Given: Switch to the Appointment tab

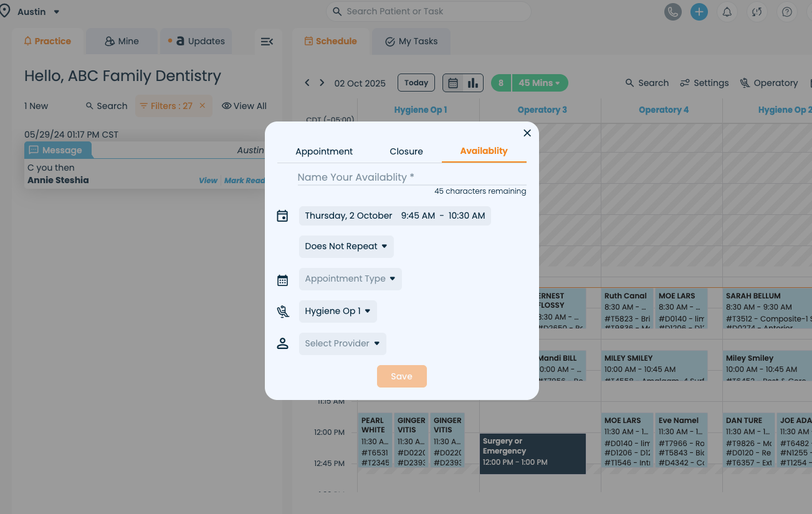Looking at the screenshot, I should tap(324, 151).
